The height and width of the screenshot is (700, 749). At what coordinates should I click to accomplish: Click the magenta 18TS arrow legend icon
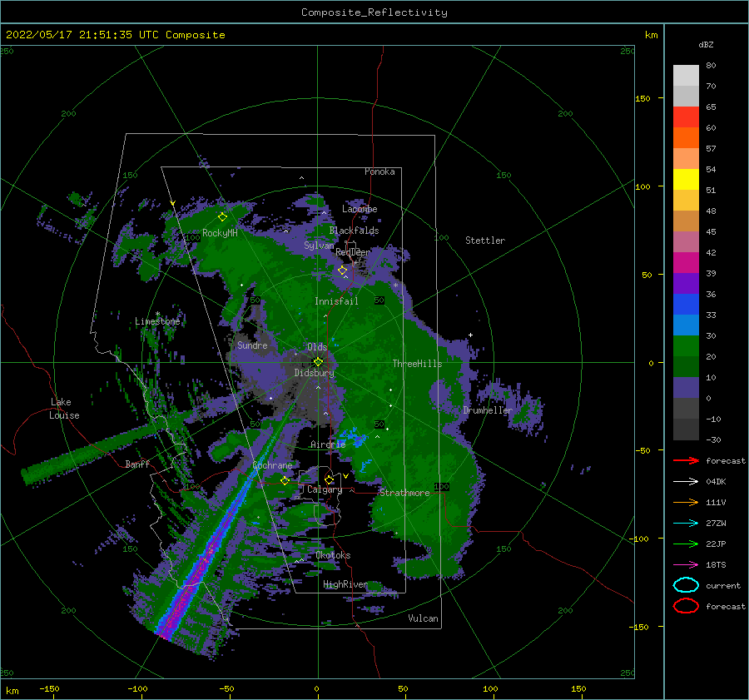point(686,565)
